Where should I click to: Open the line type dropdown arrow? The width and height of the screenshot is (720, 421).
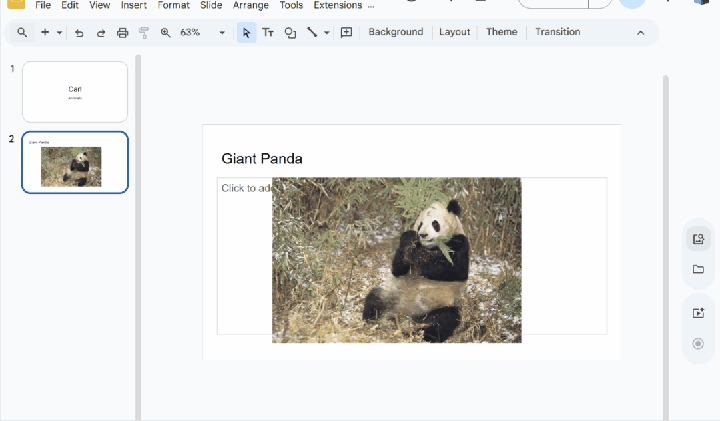click(326, 33)
